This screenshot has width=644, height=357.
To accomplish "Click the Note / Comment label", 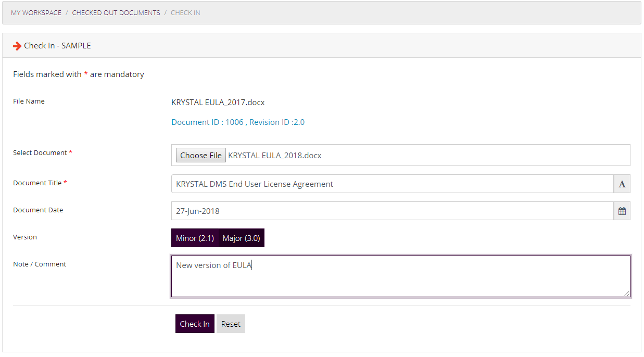I will (40, 264).
